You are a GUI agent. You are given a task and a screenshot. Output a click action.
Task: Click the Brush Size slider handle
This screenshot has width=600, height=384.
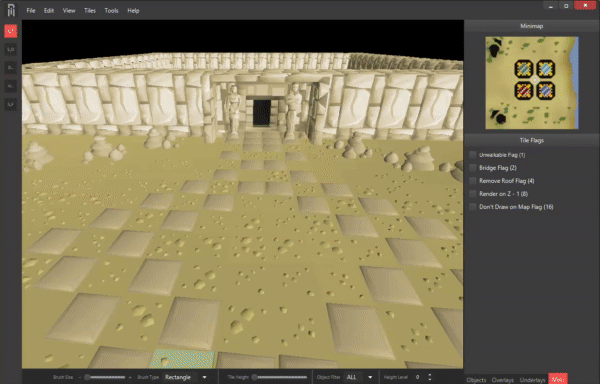(87, 377)
